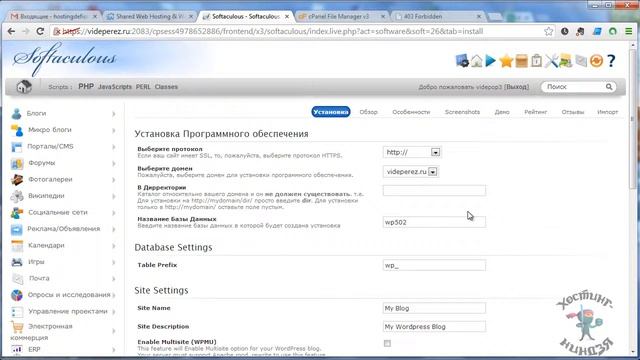Screen dimensions: 640x360
Task: Enable Multisite (WPMU) checkbox
Action: point(387,343)
